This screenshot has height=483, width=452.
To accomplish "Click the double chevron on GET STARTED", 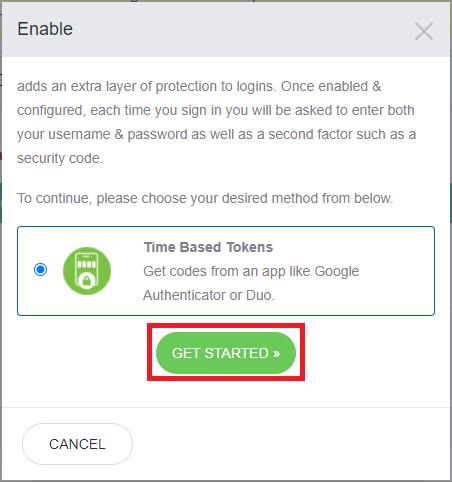I will pyautogui.click(x=276, y=354).
